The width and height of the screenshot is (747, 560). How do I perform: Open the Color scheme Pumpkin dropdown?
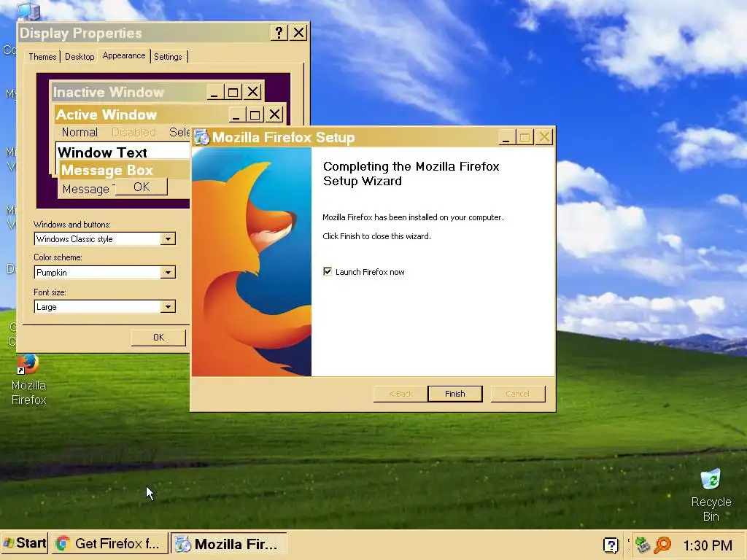[x=168, y=273]
